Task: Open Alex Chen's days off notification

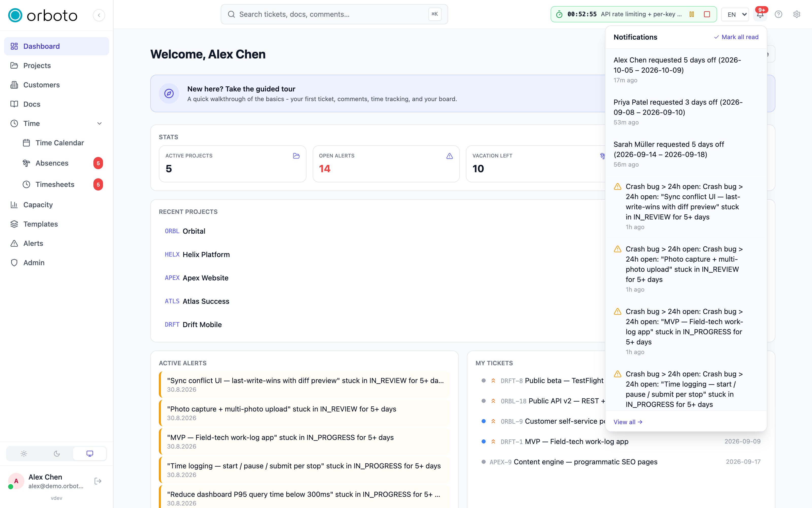Action: pyautogui.click(x=686, y=70)
